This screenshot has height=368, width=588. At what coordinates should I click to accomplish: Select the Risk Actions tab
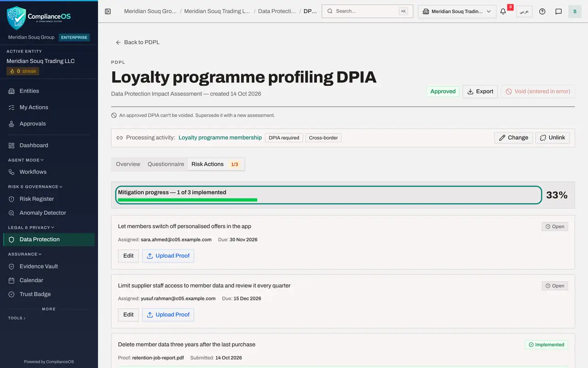coord(216,164)
